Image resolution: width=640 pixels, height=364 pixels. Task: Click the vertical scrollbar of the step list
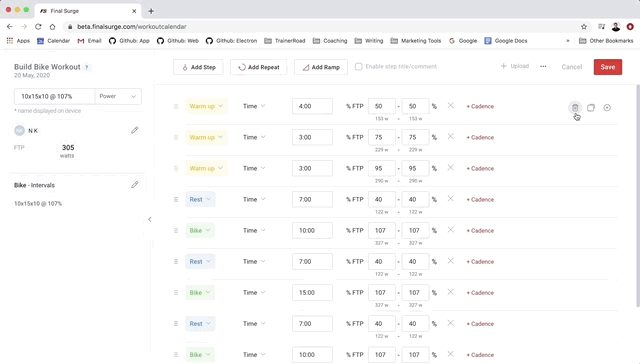638,196
